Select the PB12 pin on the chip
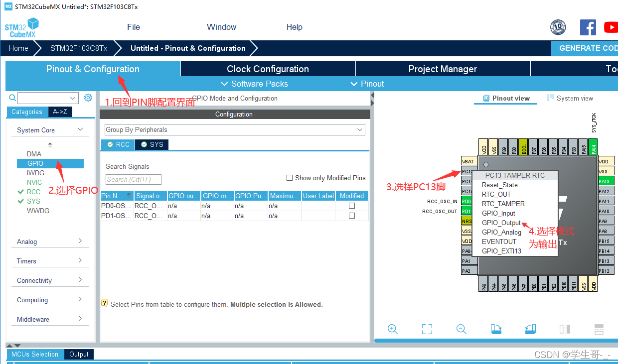This screenshot has height=364, width=618. tap(606, 271)
